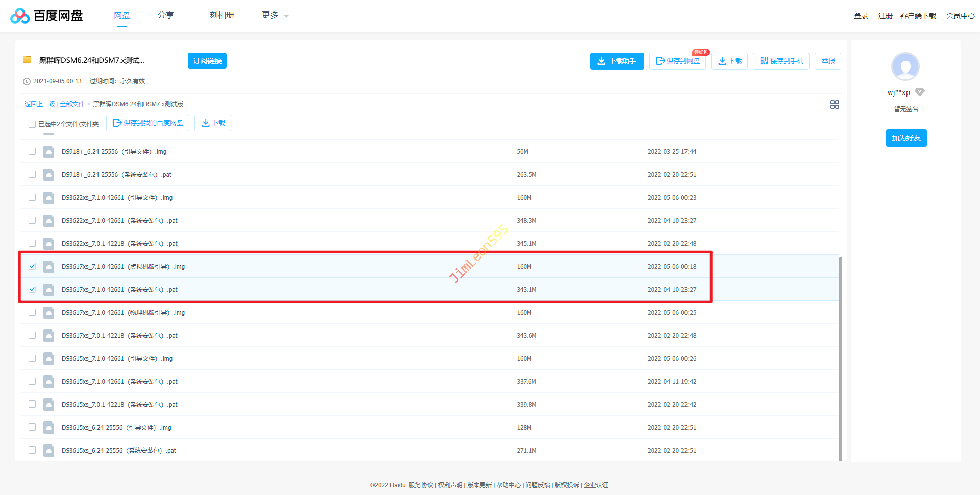Screen dimensions: 980x495
Task: Open the 一刻相册 tab
Action: coord(217,15)
